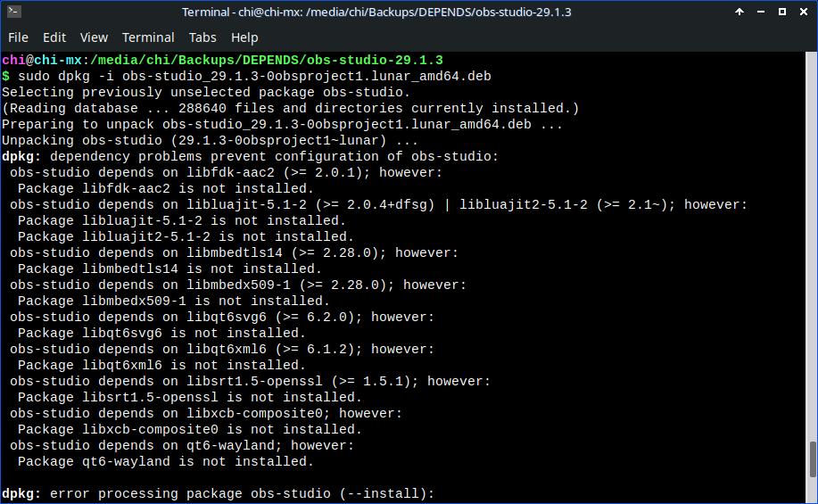The height and width of the screenshot is (504, 818).
Task: Click the keep-above arrow window button
Action: click(x=740, y=12)
